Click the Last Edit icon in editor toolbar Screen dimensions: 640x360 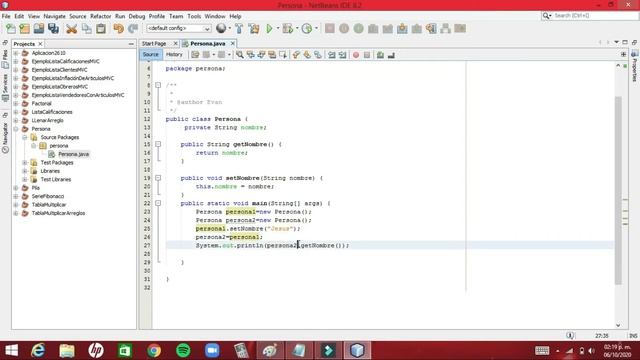tap(195, 55)
